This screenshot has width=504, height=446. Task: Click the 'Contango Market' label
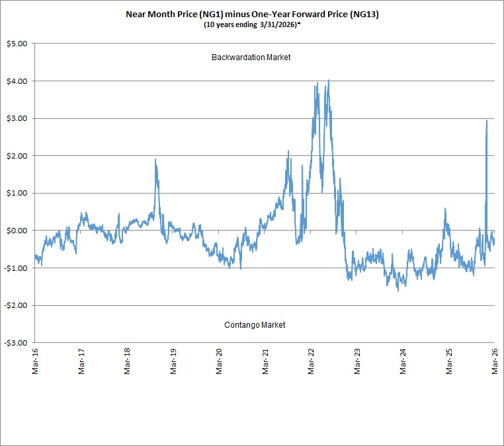click(255, 325)
